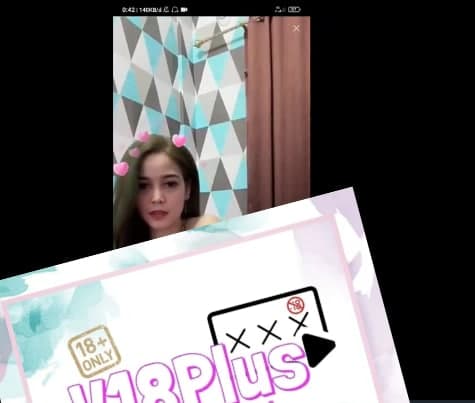Click the middle X in the XXX logo

click(x=270, y=332)
